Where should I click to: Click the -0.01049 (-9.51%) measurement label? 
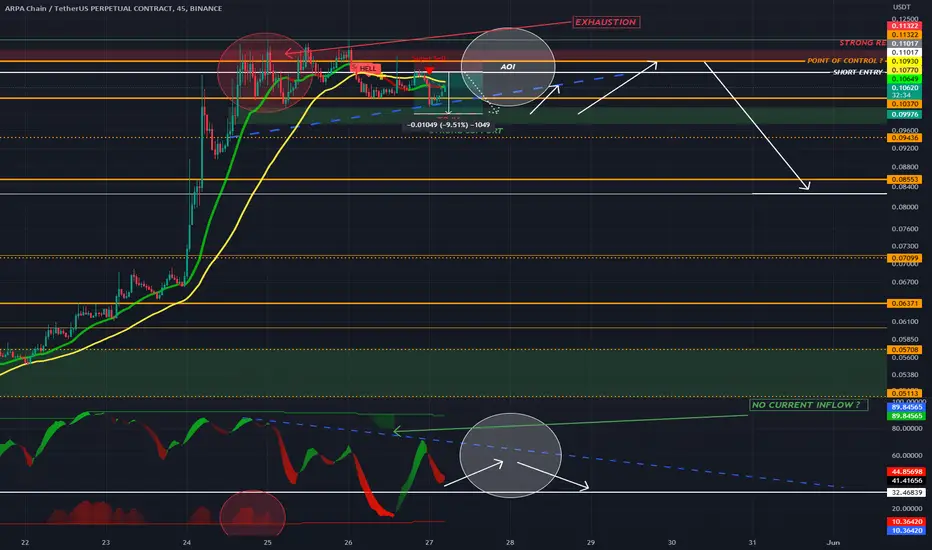pos(449,125)
